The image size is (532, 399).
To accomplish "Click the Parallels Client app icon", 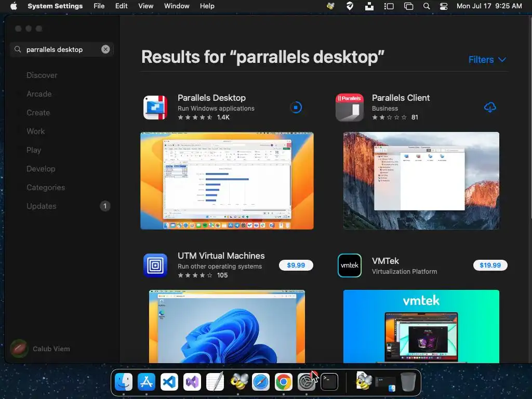I will point(350,108).
